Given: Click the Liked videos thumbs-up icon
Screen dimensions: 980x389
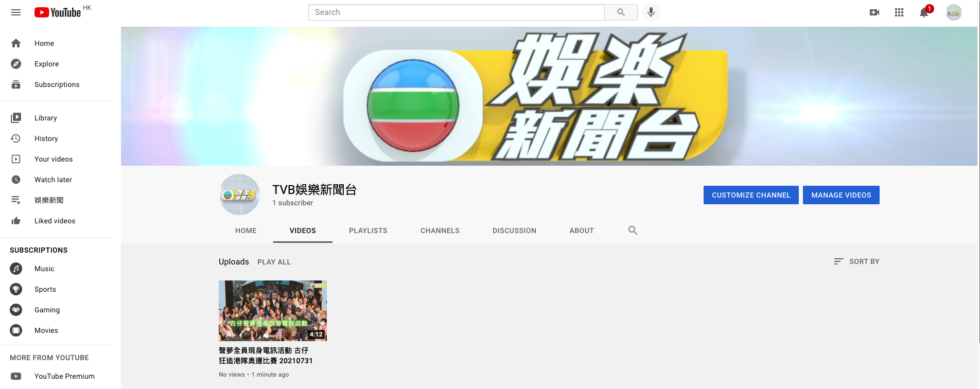Looking at the screenshot, I should click(x=16, y=221).
